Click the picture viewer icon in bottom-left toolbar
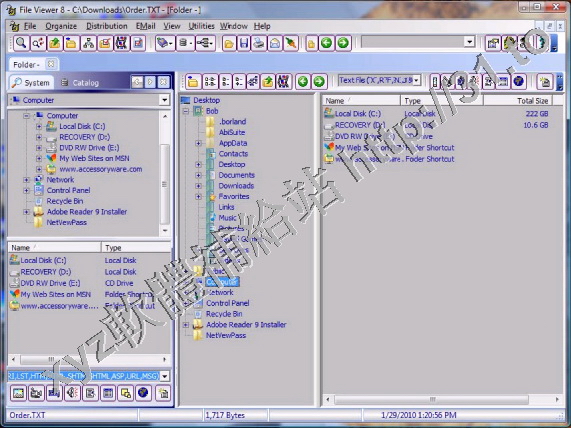The height and width of the screenshot is (428, 571). [18, 393]
